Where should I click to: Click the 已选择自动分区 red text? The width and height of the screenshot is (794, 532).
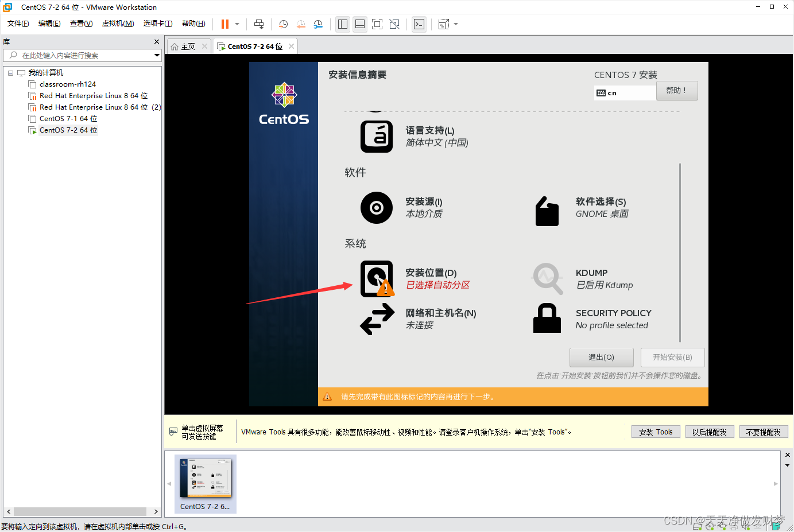coord(438,285)
